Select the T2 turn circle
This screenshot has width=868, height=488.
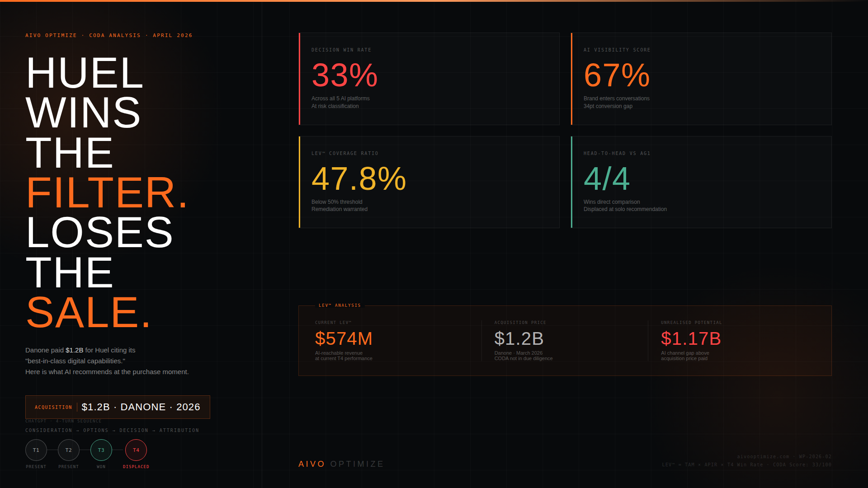(69, 450)
